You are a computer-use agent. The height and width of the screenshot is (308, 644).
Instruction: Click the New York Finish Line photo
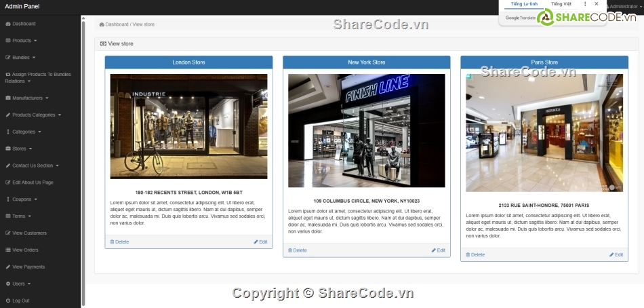366,130
